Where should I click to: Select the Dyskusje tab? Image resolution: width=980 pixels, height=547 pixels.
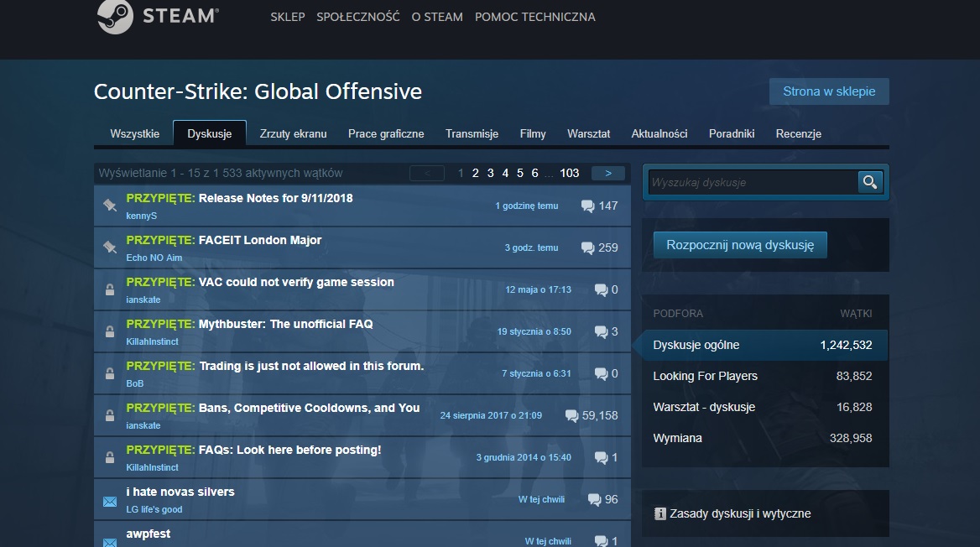pyautogui.click(x=210, y=133)
